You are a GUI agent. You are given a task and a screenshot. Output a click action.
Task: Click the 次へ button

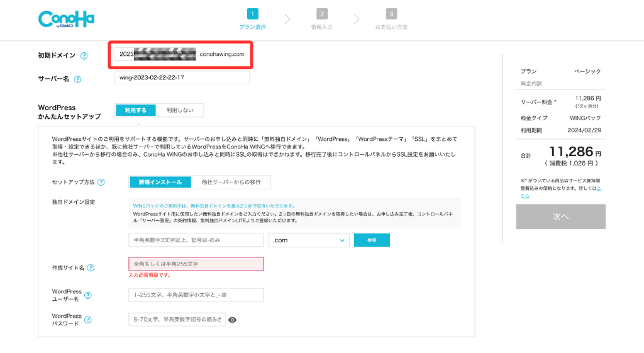click(x=560, y=216)
